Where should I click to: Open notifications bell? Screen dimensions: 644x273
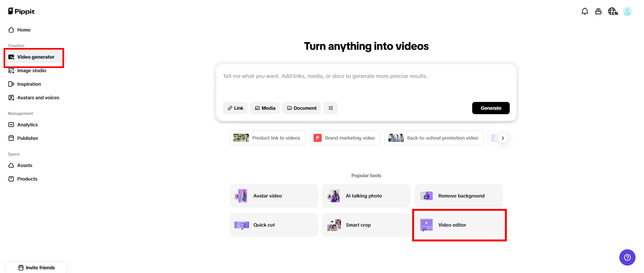(x=585, y=11)
